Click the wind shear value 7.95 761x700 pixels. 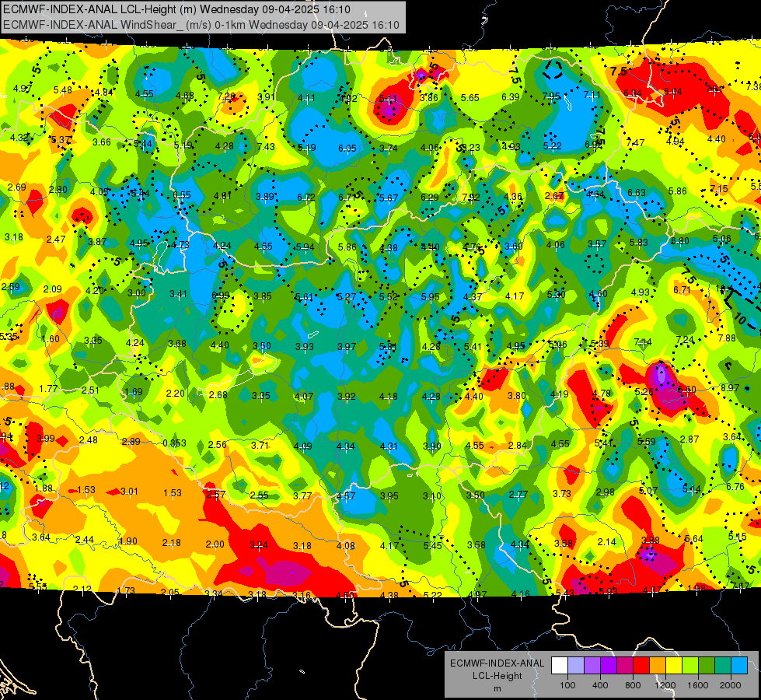551,96
